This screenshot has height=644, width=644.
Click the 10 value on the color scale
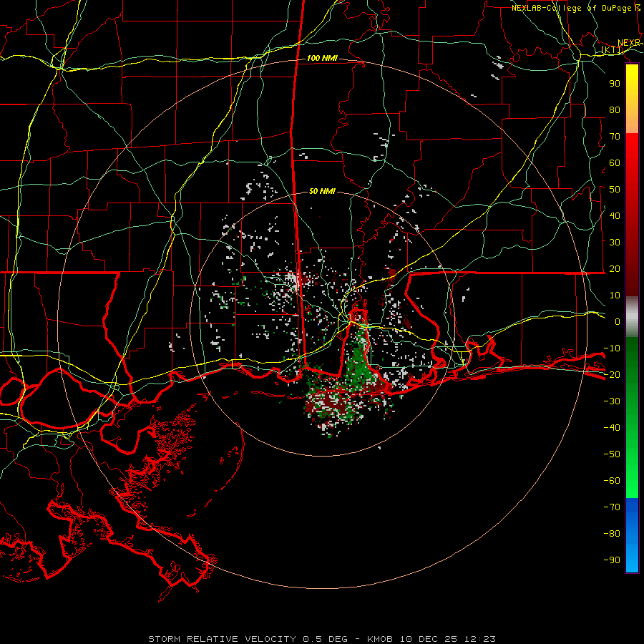tap(615, 296)
